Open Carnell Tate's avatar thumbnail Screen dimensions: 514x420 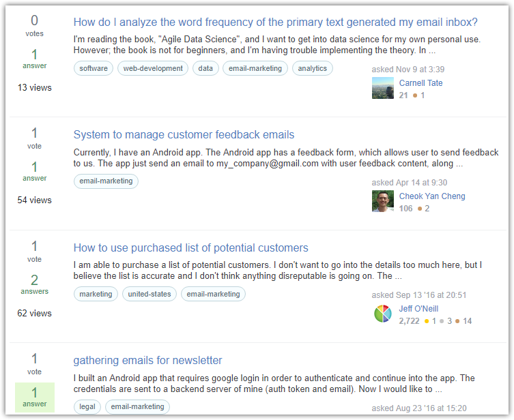pyautogui.click(x=382, y=88)
